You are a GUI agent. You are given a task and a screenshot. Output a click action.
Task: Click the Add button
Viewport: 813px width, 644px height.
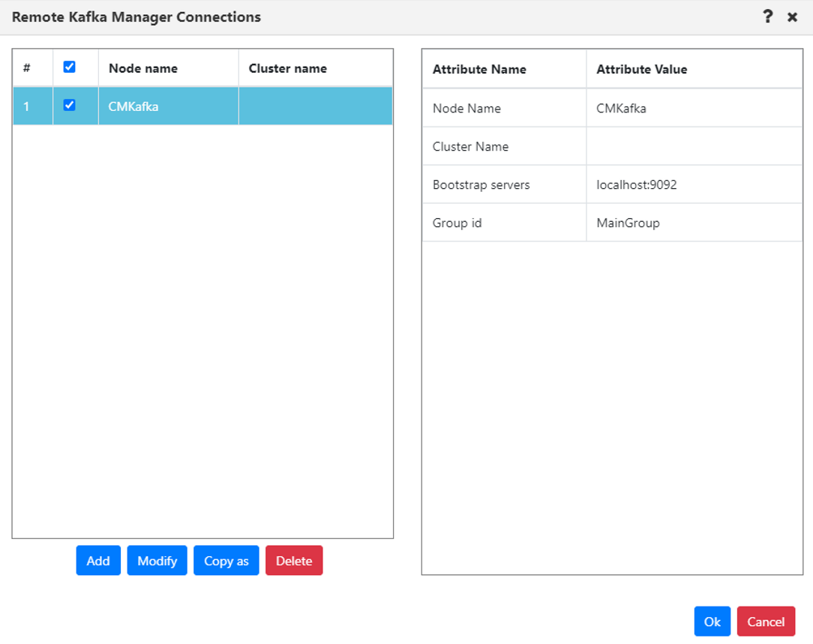click(x=97, y=560)
